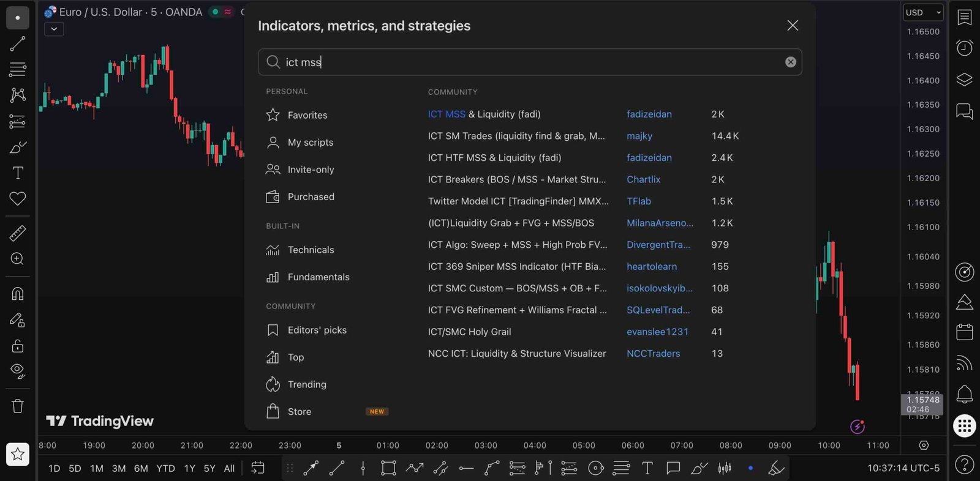Select the ruler measure tool

tap(18, 233)
